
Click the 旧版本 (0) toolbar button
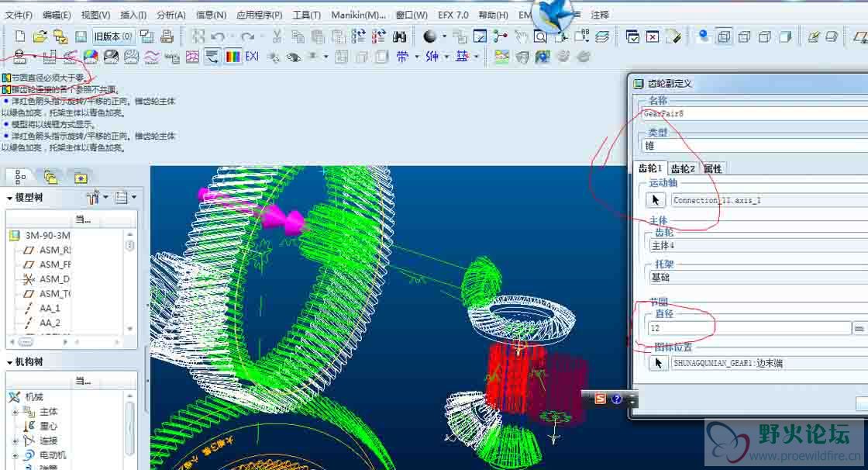[113, 36]
